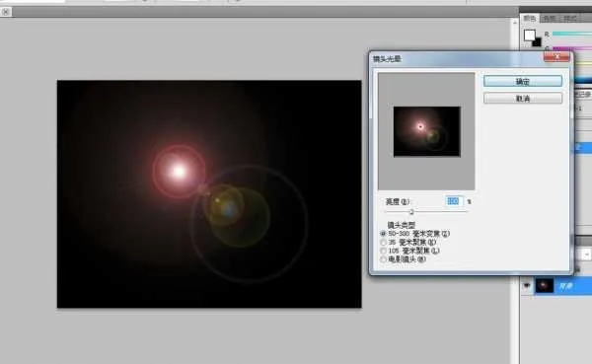Switch to the 色板 panel tab
The height and width of the screenshot is (364, 592).
coord(550,18)
